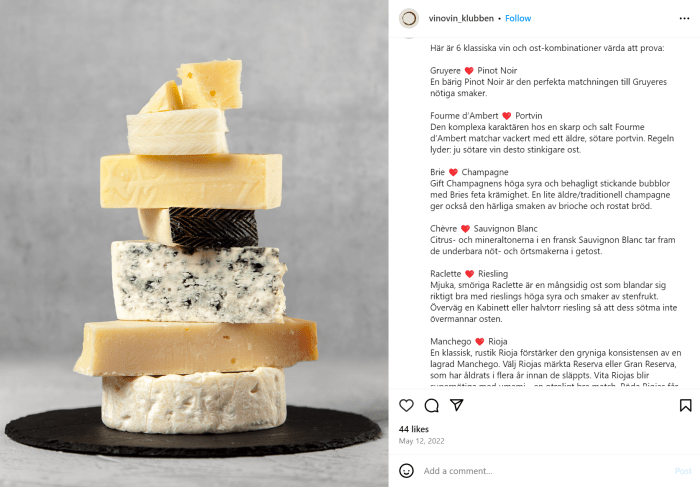Click the red heart after Fourme d'Ambert
This screenshot has height=487, width=700.
click(506, 116)
